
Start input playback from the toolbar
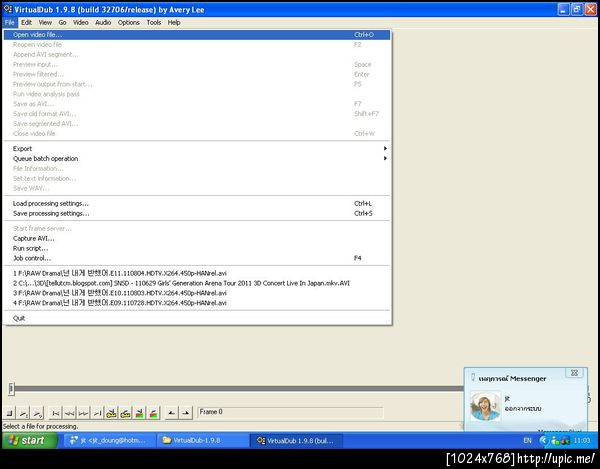click(23, 413)
